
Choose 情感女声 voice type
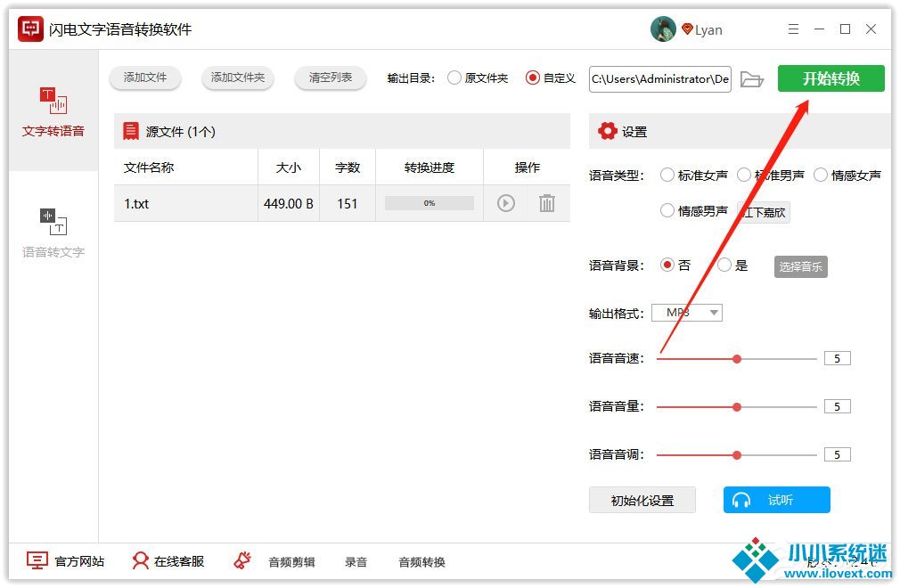pyautogui.click(x=847, y=176)
